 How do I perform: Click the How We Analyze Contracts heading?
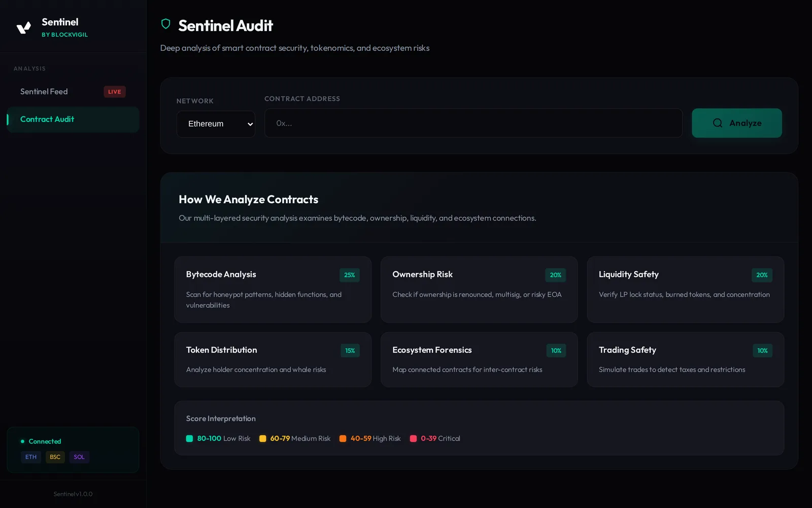pos(249,200)
